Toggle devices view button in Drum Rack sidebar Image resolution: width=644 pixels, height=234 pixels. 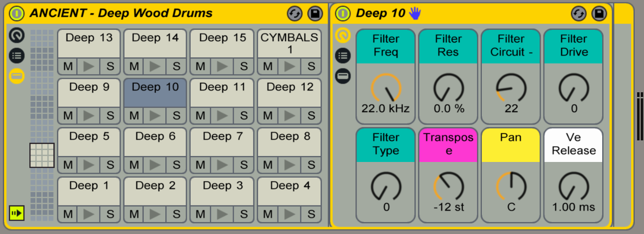pyautogui.click(x=17, y=76)
